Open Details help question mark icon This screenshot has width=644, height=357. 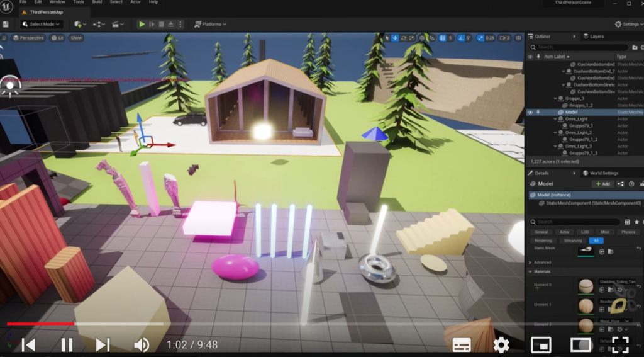[631, 184]
